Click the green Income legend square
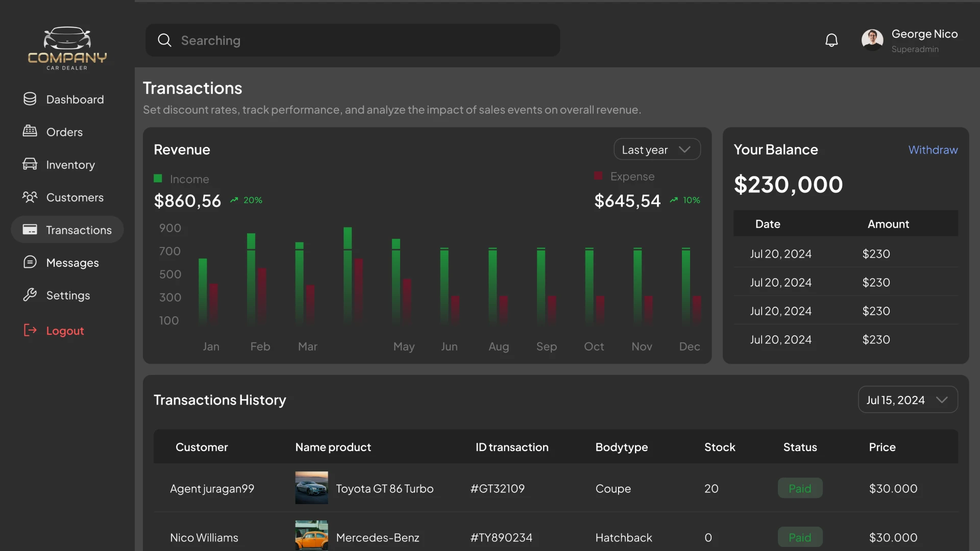This screenshot has width=980, height=551. (x=157, y=179)
